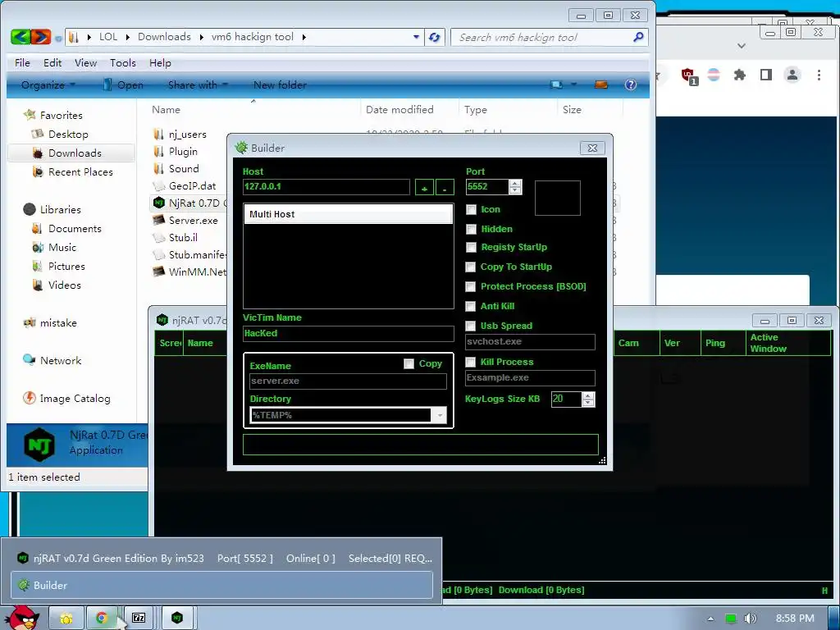Click the orange forward arrow in Explorer
840x630 pixels.
click(41, 37)
